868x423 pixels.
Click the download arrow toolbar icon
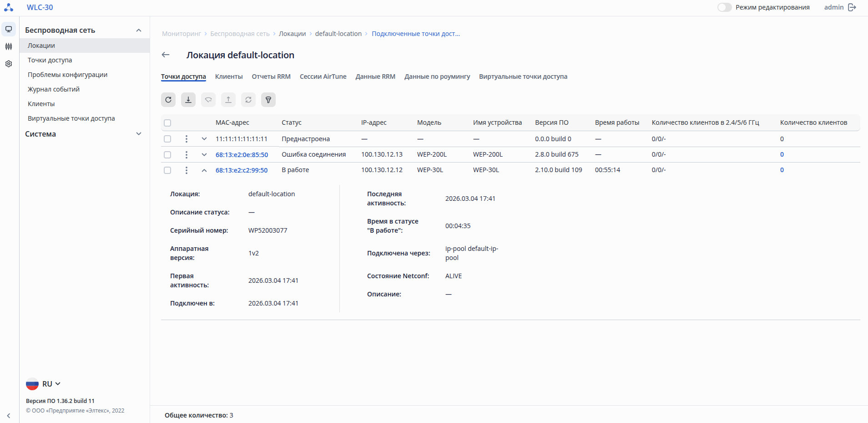click(x=188, y=100)
